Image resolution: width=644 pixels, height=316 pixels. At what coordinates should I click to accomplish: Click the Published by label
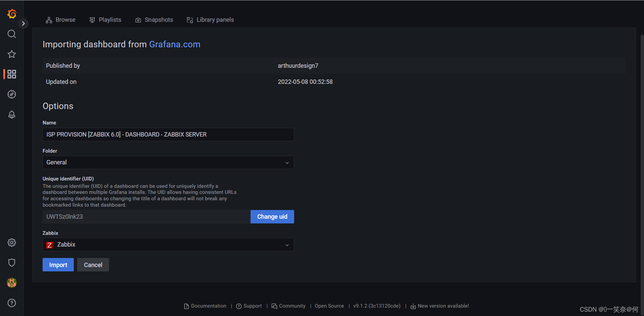[63, 66]
